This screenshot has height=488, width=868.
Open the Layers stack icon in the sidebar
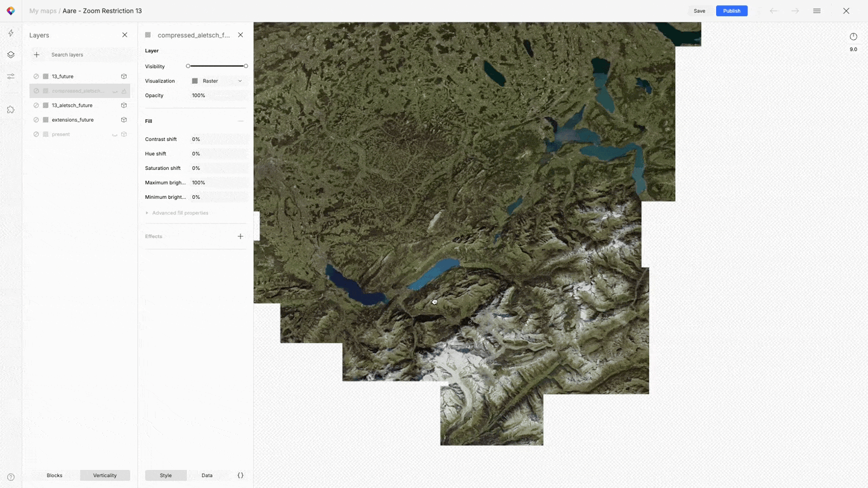[11, 55]
